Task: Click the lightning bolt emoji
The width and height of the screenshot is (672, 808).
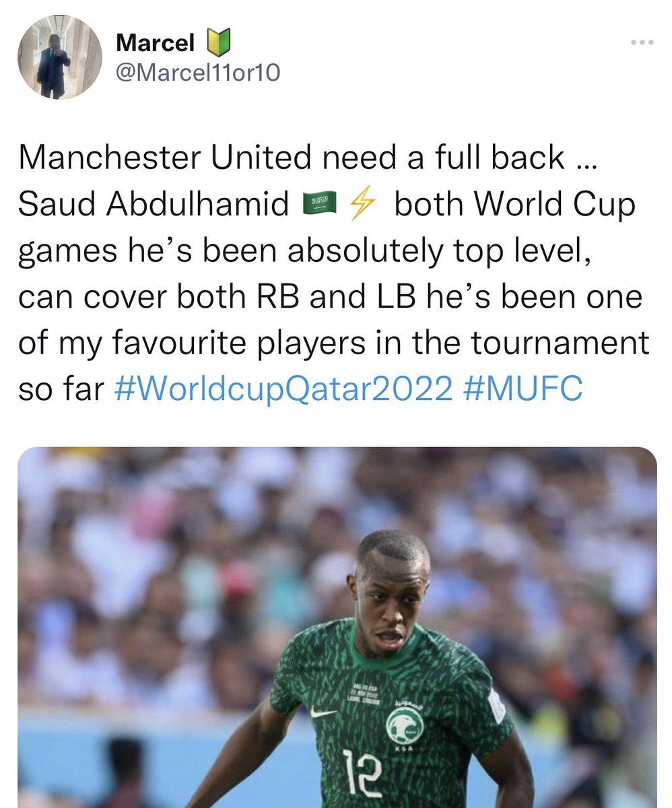Action: [x=360, y=203]
